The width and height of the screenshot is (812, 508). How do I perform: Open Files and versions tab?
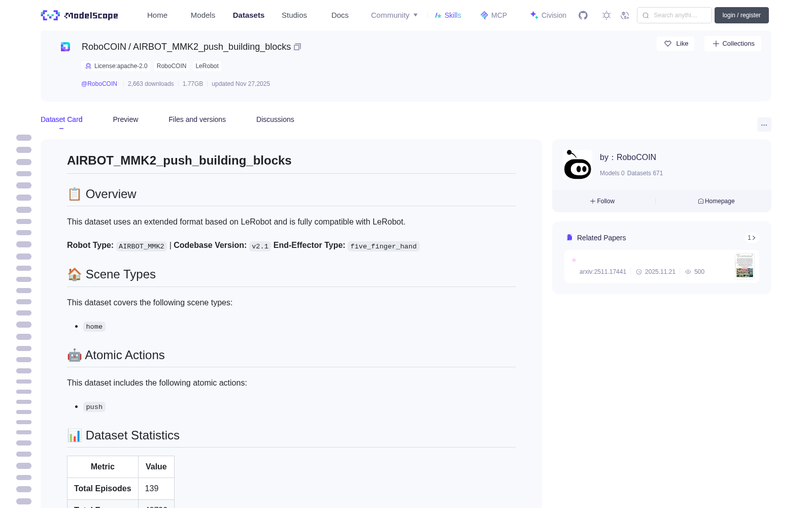(197, 119)
